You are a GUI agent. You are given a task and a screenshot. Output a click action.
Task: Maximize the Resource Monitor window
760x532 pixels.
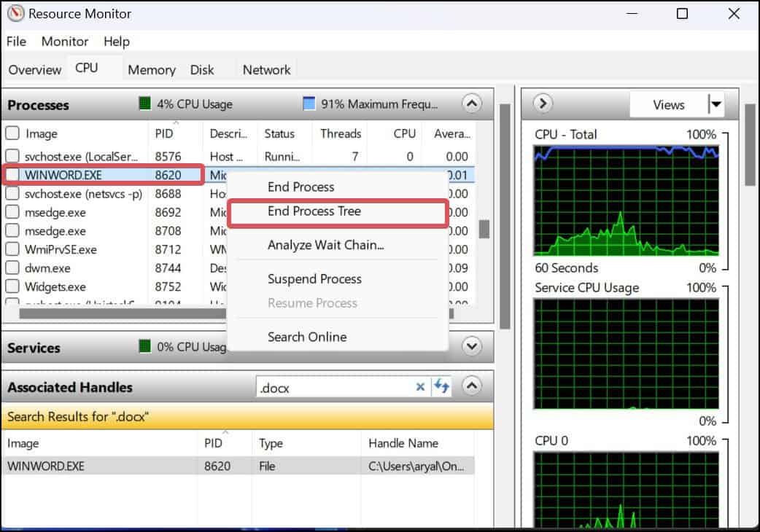point(682,14)
